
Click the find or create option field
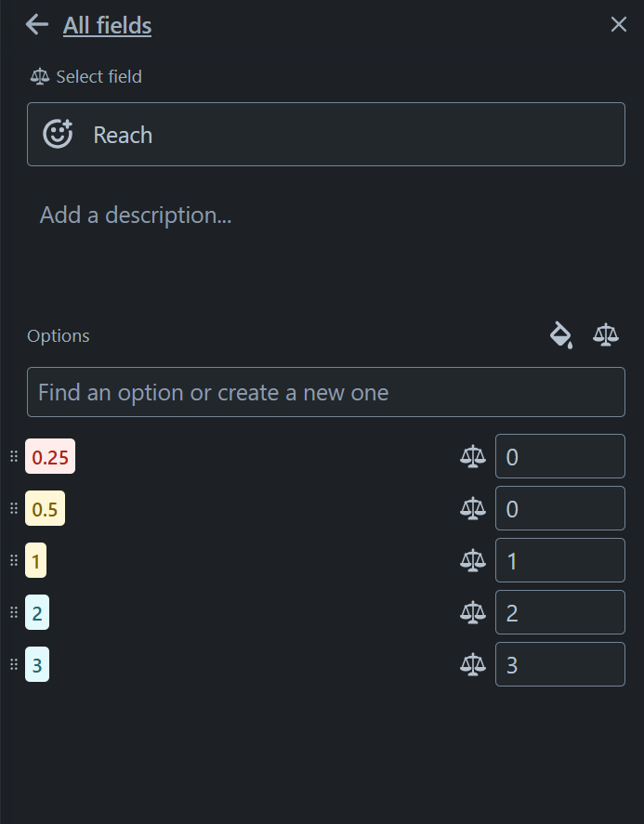(325, 392)
